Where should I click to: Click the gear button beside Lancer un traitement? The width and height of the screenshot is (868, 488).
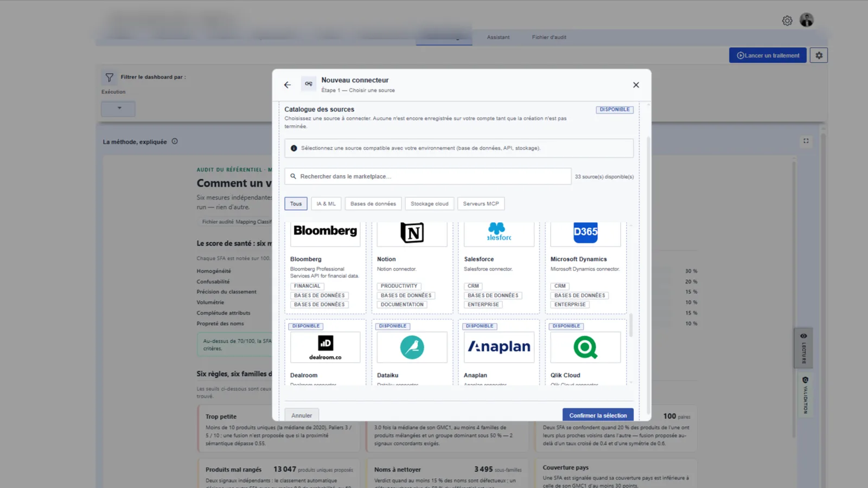(x=819, y=55)
